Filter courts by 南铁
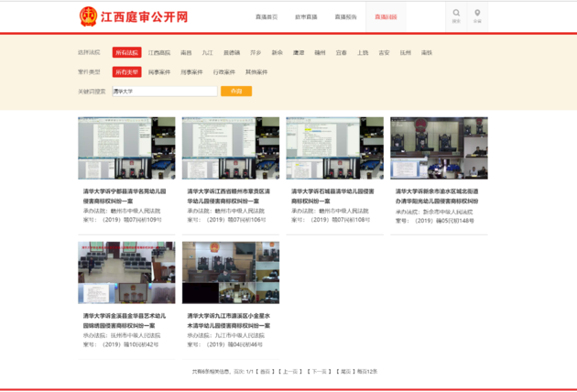 pos(427,52)
